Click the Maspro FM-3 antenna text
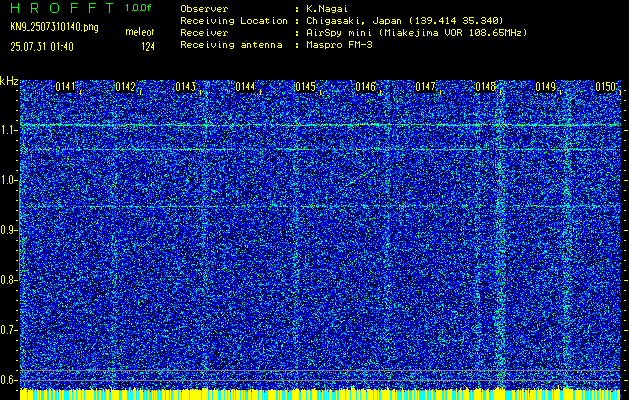 (339, 45)
